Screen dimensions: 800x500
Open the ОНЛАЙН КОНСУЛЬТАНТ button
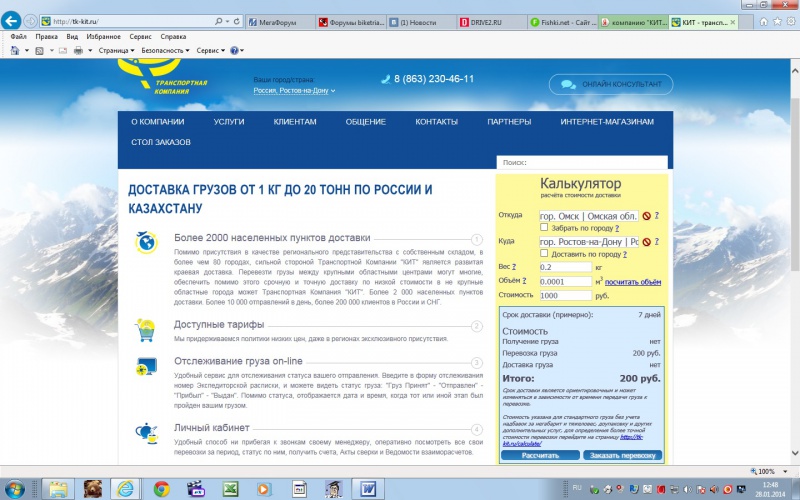click(611, 84)
